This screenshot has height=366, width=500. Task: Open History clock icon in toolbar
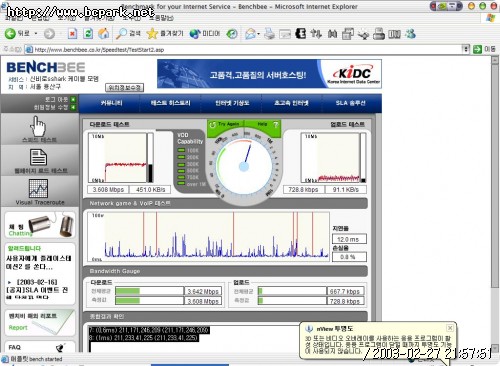(x=232, y=33)
